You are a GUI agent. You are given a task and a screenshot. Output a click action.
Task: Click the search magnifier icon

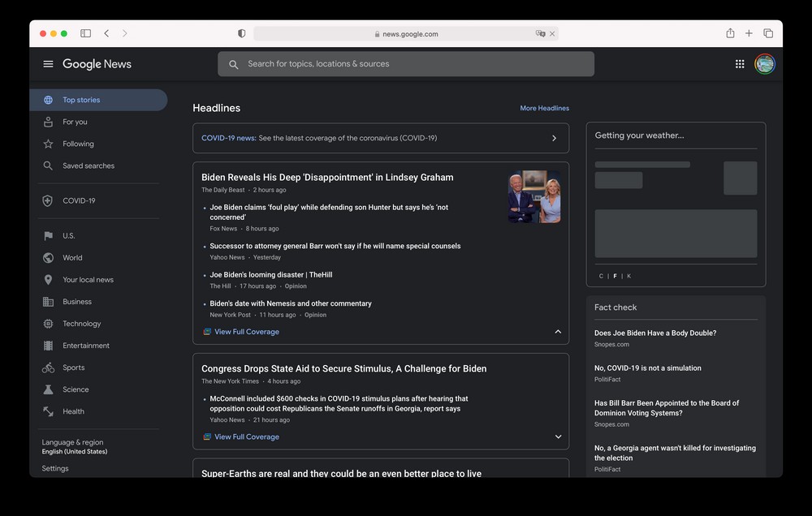pos(234,64)
